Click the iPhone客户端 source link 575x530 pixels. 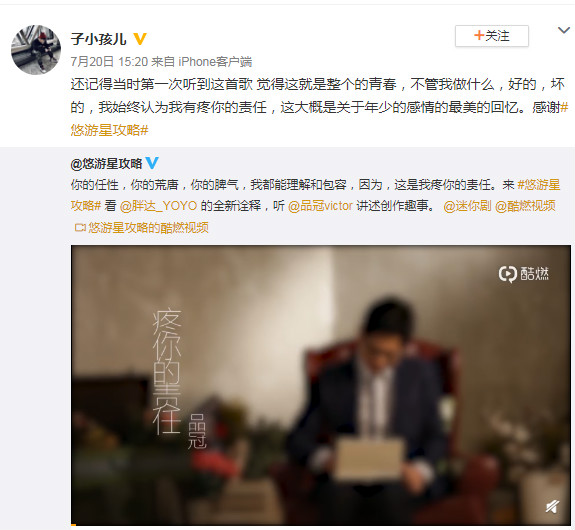(x=215, y=62)
